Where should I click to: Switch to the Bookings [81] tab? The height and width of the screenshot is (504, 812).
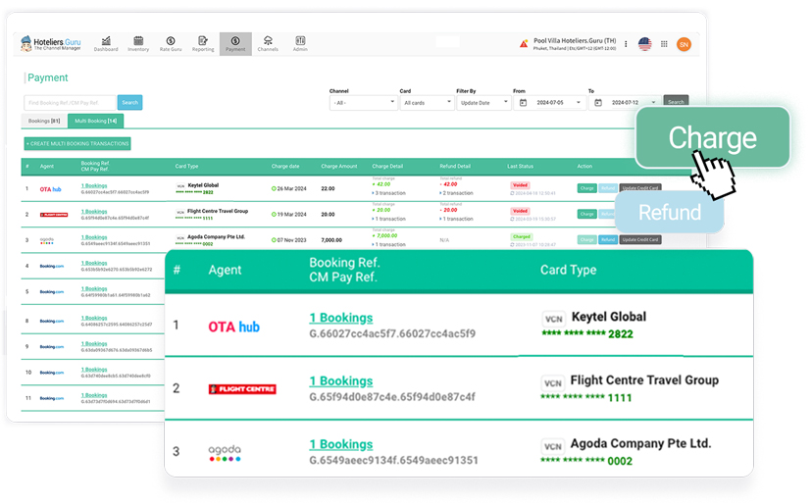(44, 121)
